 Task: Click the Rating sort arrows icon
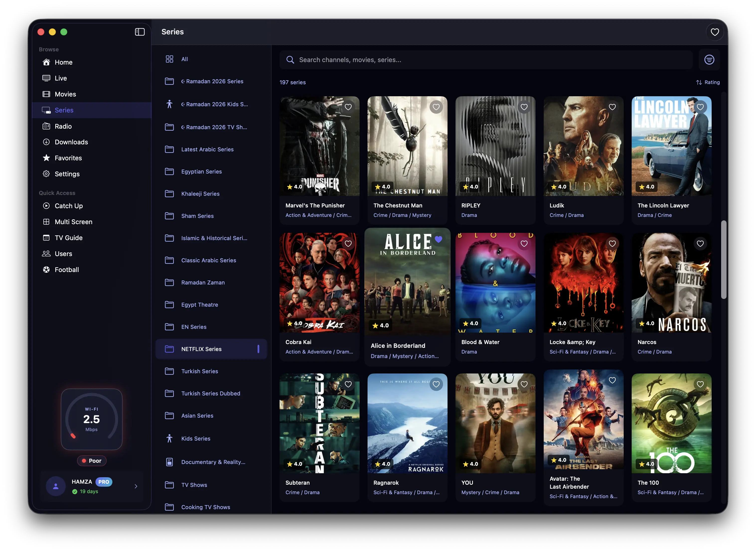pyautogui.click(x=699, y=82)
